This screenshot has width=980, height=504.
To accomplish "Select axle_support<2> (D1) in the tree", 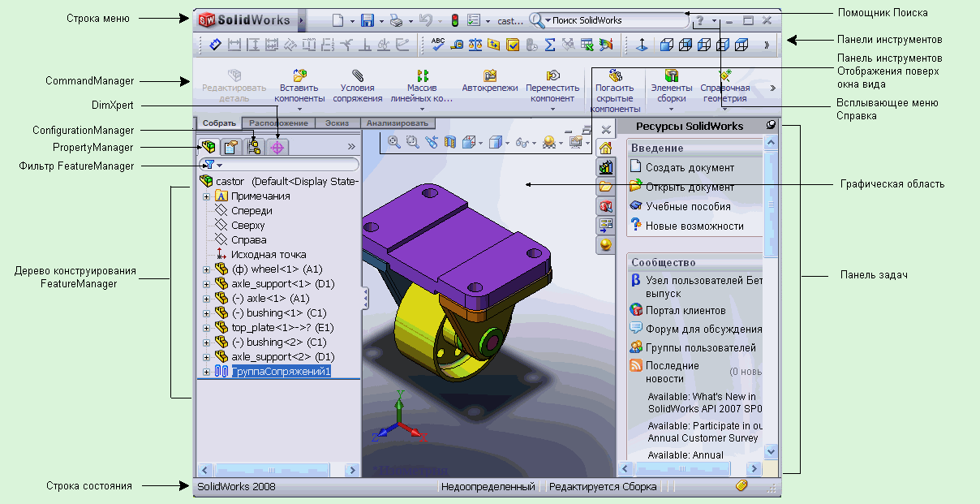I will click(283, 357).
